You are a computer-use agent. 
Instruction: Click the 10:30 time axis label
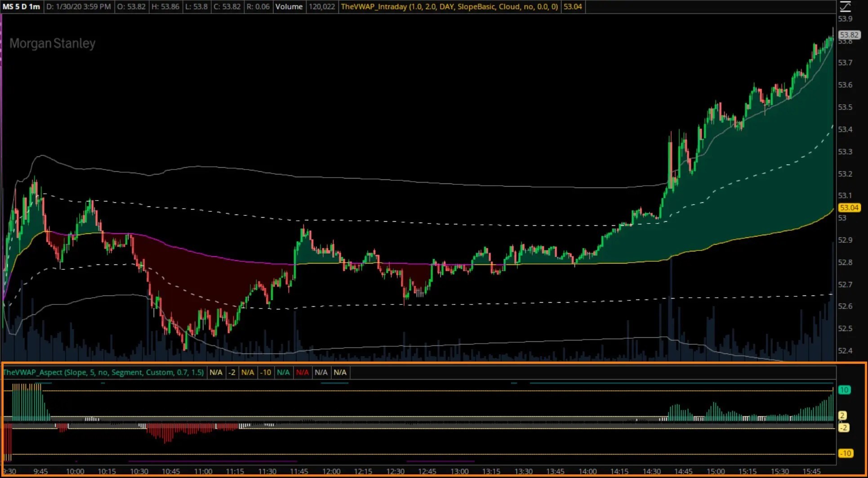[139, 471]
